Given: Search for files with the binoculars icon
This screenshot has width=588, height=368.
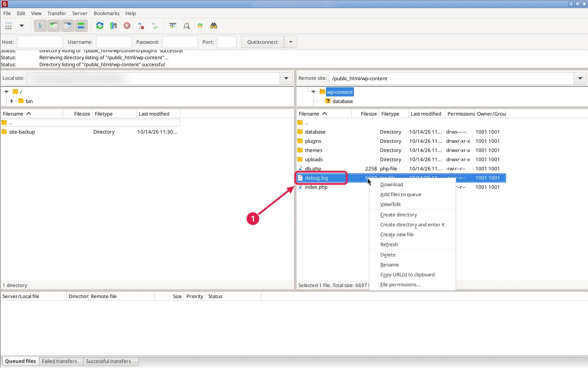Looking at the screenshot, I should pyautogui.click(x=214, y=26).
